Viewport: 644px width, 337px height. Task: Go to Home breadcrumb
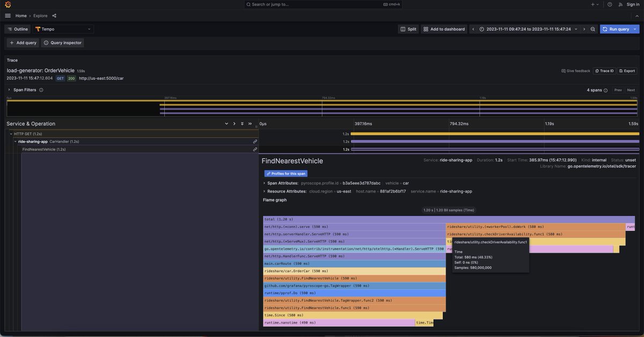21,16
